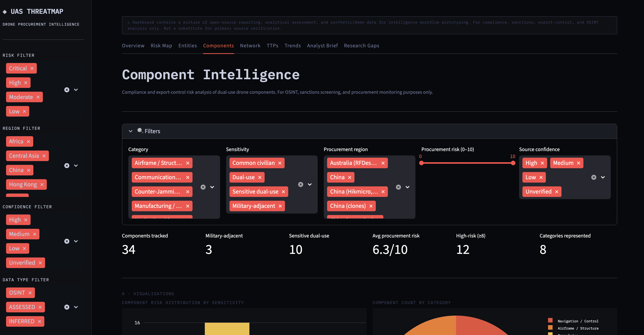Screen dimensions: 644x335
Task: Clear all Procurement region selections
Action: click(x=398, y=187)
